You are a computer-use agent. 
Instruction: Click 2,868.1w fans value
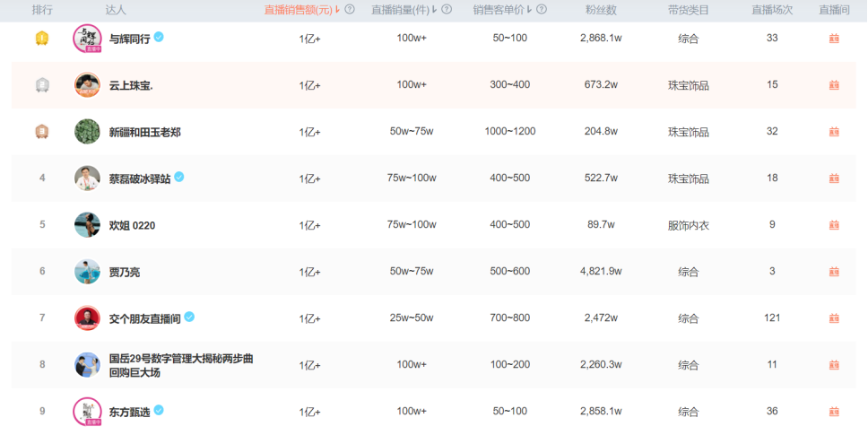pyautogui.click(x=601, y=38)
